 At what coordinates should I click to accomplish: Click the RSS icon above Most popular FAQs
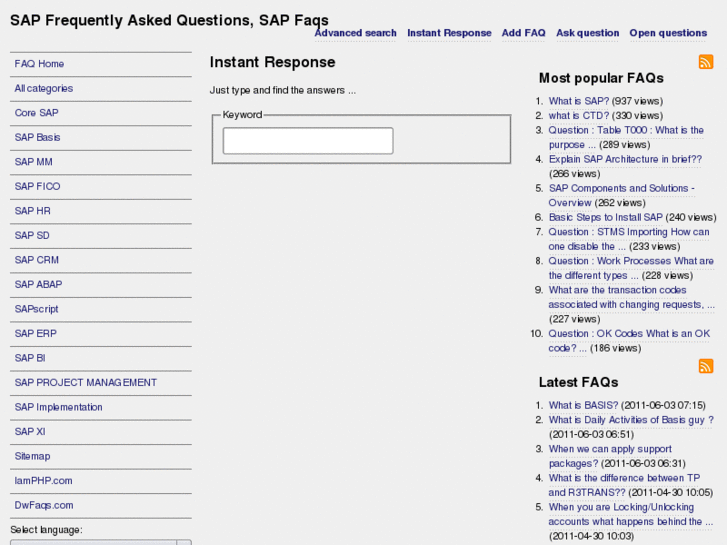pyautogui.click(x=706, y=62)
